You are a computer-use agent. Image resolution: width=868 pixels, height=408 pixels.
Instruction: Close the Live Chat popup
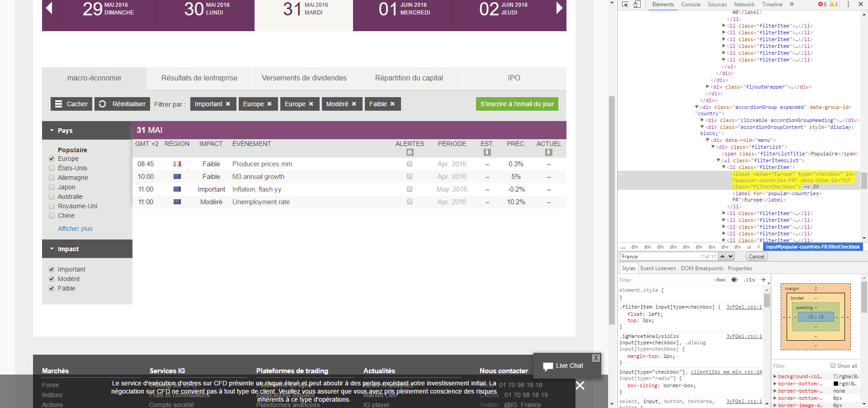click(596, 358)
